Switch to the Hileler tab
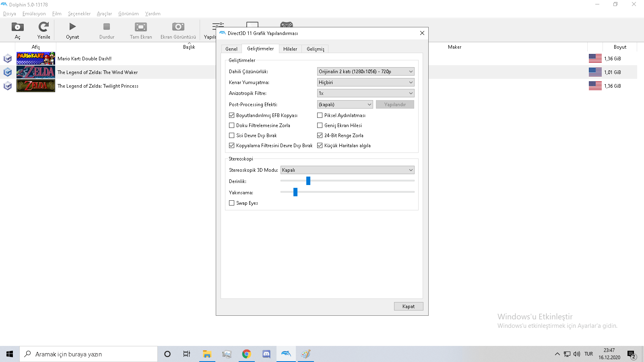 tap(290, 49)
